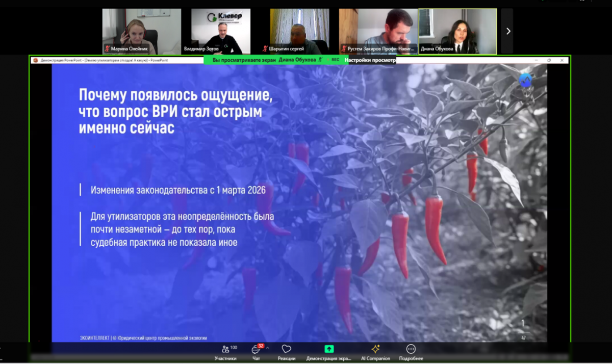Open the Участники participants panel

pyautogui.click(x=225, y=352)
